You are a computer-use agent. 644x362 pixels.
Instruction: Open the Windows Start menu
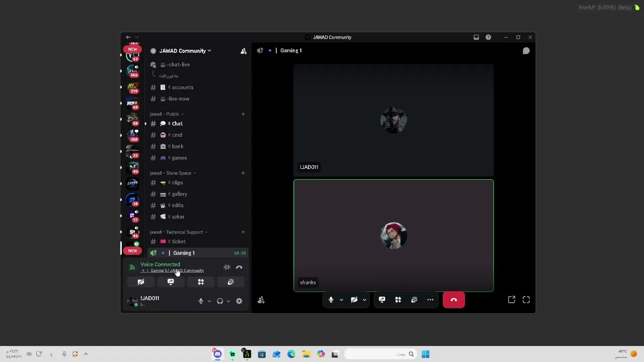(x=425, y=354)
